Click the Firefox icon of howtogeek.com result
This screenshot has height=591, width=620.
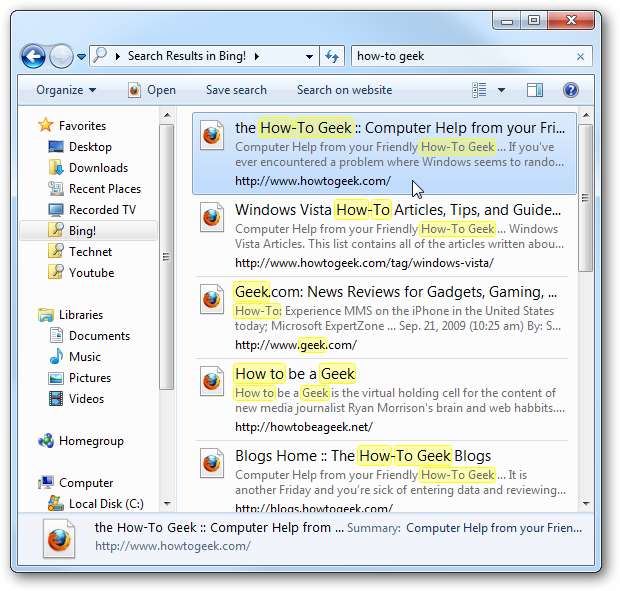coord(212,135)
